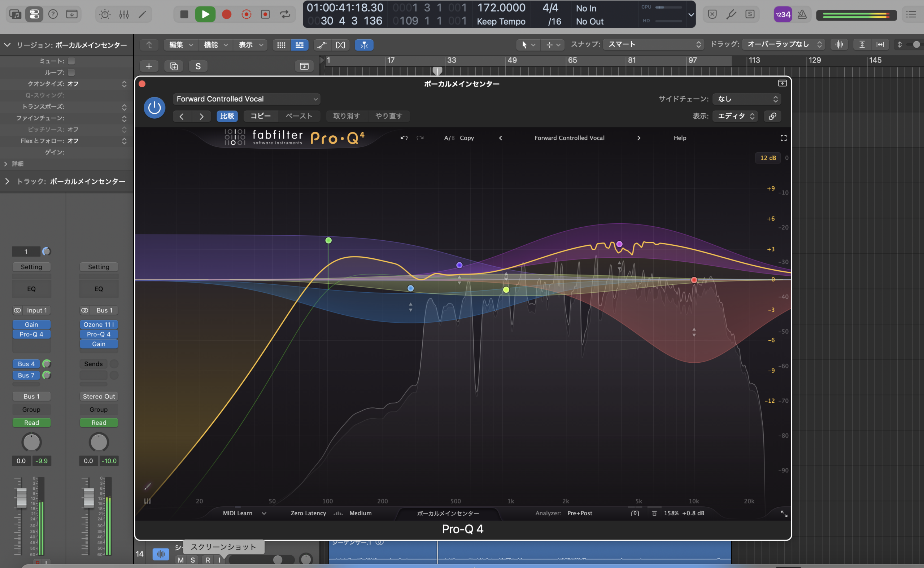Open the MIDI Learn dropdown arrow
The height and width of the screenshot is (568, 924).
264,513
